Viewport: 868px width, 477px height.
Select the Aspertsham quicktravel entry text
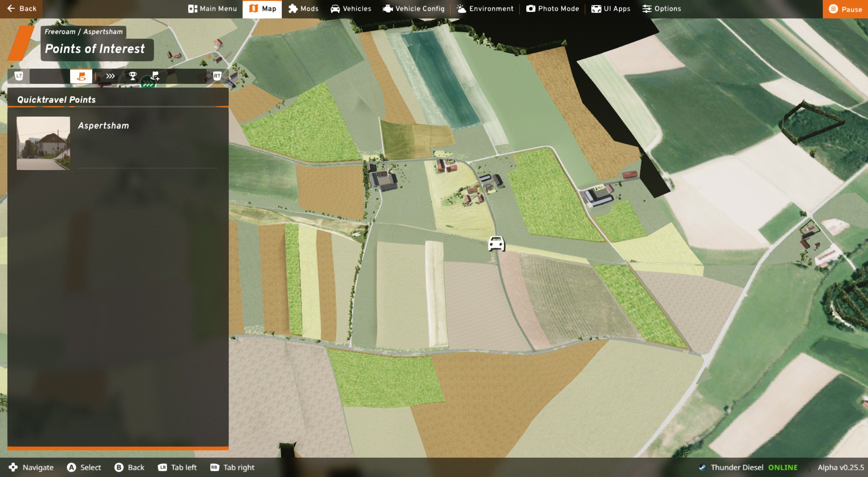coord(103,125)
